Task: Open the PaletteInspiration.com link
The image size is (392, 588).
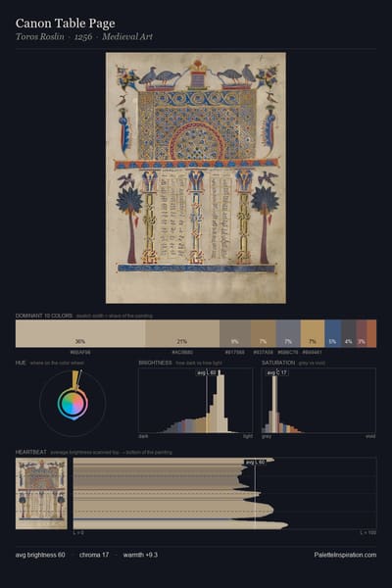Action: pyautogui.click(x=345, y=555)
